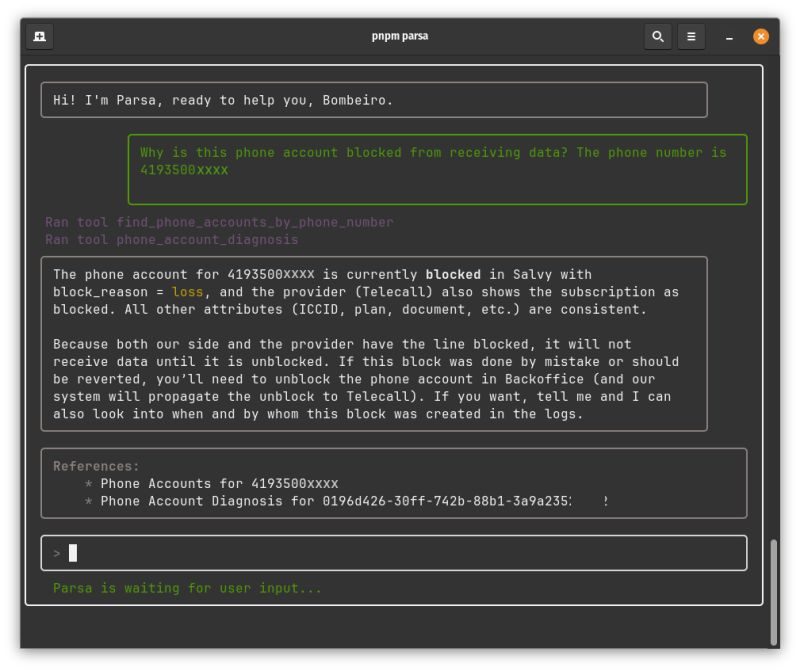
Task: Click the terminal vertical scrollbar thumb
Action: (x=773, y=592)
